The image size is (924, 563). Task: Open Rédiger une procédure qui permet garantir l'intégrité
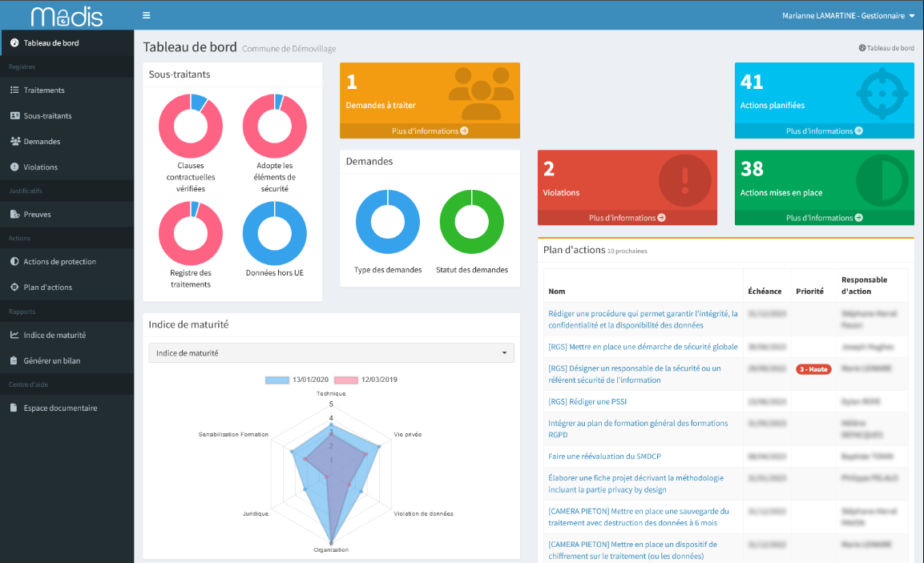(x=643, y=320)
